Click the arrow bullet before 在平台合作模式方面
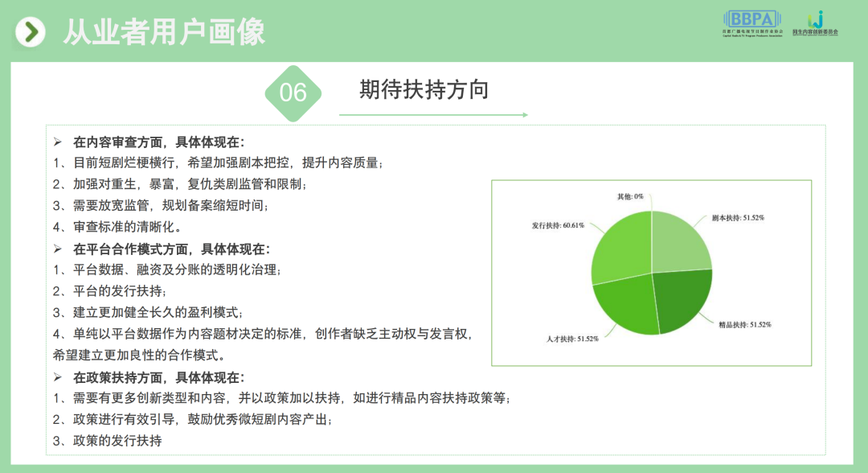 coord(58,249)
